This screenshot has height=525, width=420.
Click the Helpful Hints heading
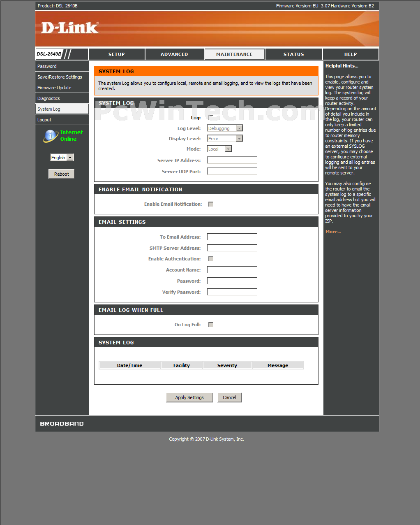[x=342, y=66]
